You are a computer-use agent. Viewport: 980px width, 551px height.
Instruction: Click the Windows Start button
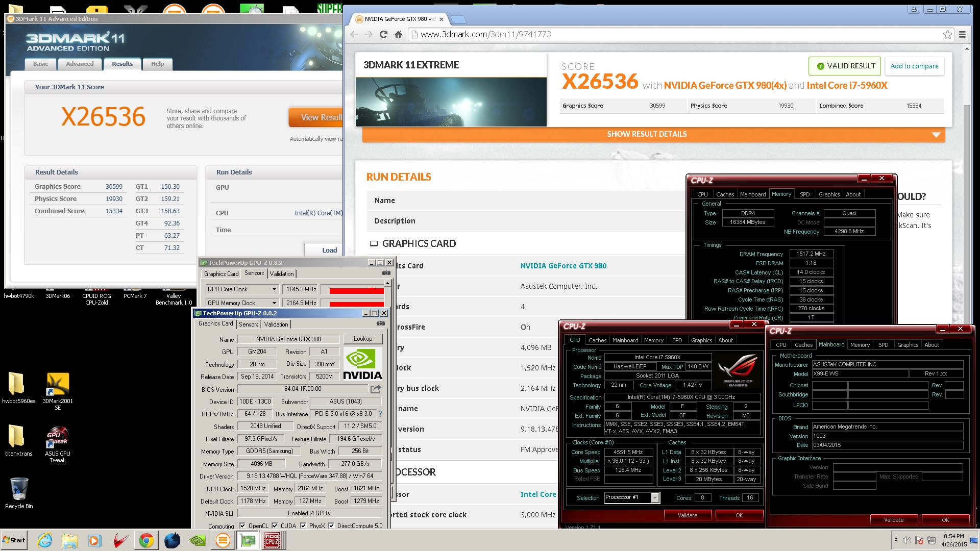pyautogui.click(x=14, y=540)
